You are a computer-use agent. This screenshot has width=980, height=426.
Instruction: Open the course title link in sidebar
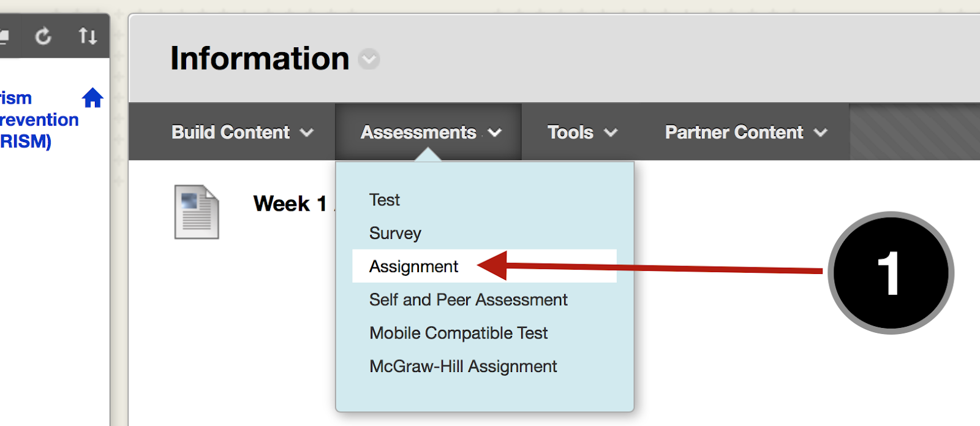(x=37, y=120)
